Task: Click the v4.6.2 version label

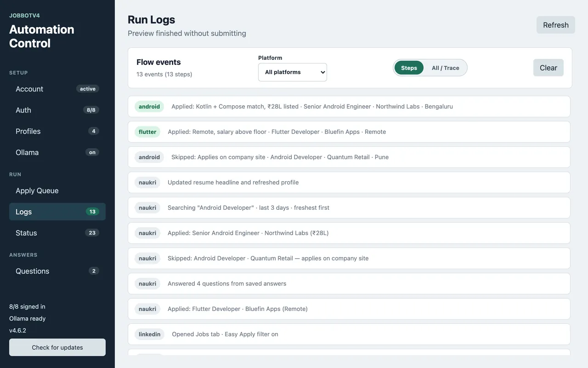Action: click(17, 330)
